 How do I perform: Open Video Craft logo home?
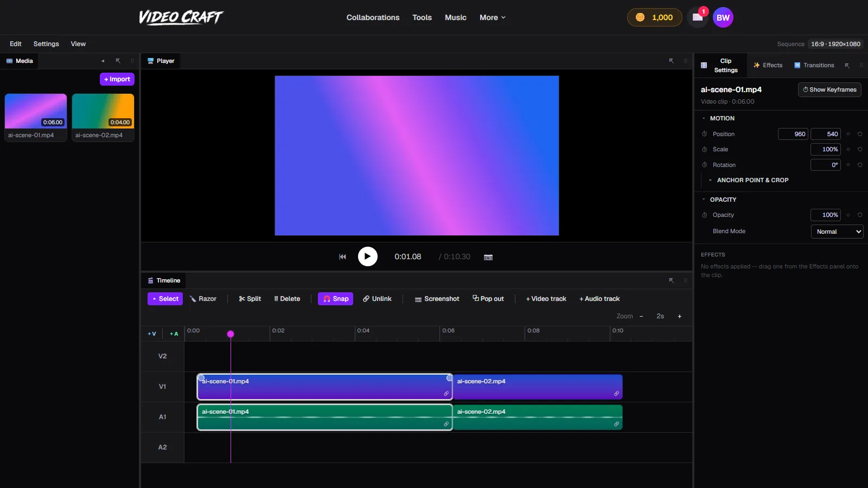click(x=181, y=17)
